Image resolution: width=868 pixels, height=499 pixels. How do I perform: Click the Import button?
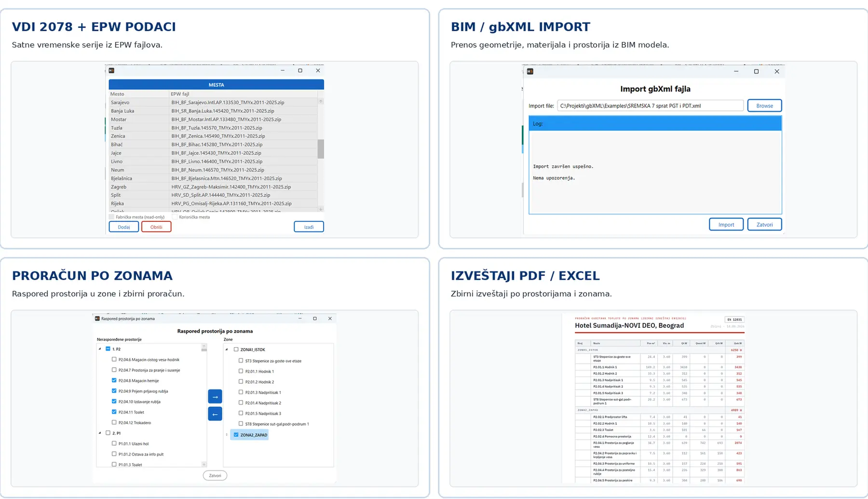pyautogui.click(x=726, y=224)
